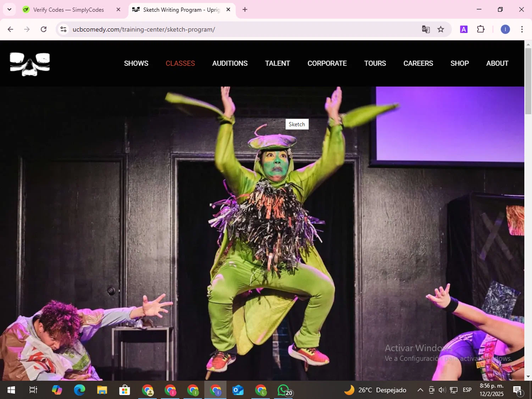This screenshot has width=532, height=399.
Task: Close the Sketch Writing Program tab
Action: tap(228, 10)
